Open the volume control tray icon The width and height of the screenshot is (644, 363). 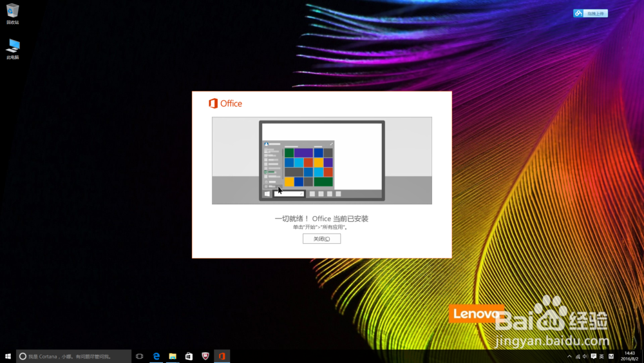coord(585,357)
